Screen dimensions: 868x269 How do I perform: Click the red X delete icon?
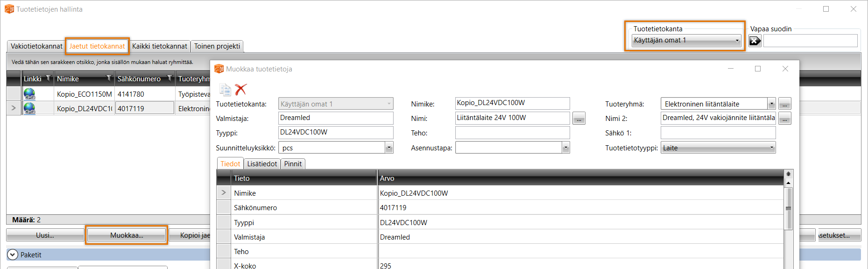(x=240, y=89)
